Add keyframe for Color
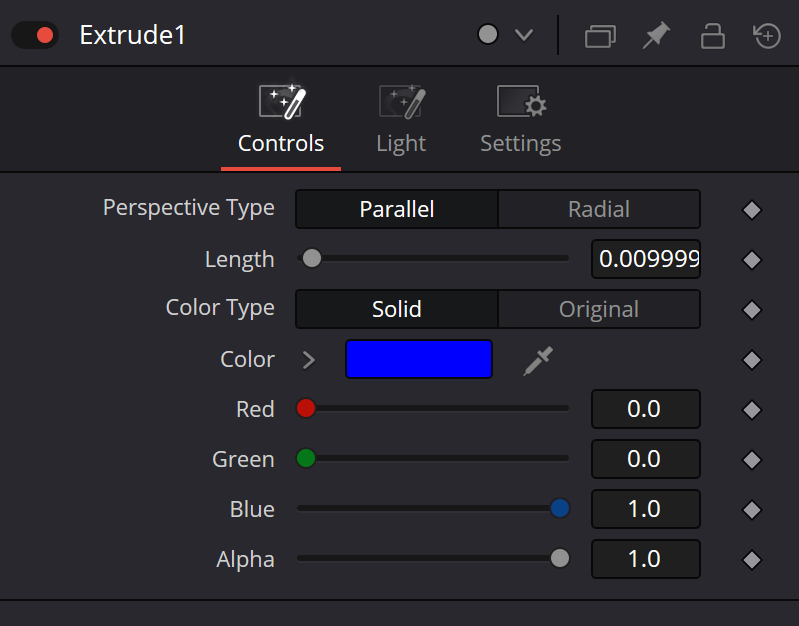The width and height of the screenshot is (799, 626). [x=752, y=360]
